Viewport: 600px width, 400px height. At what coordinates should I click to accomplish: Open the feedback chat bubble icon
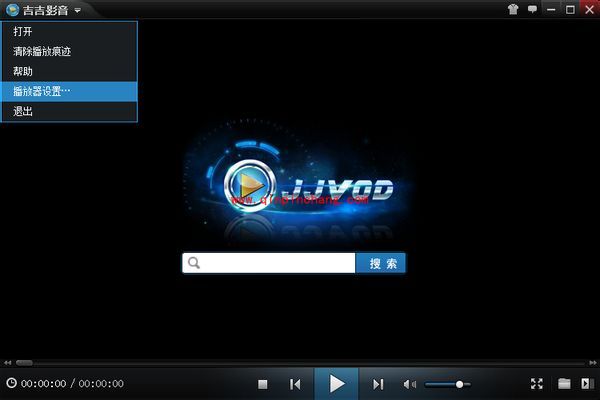click(533, 9)
